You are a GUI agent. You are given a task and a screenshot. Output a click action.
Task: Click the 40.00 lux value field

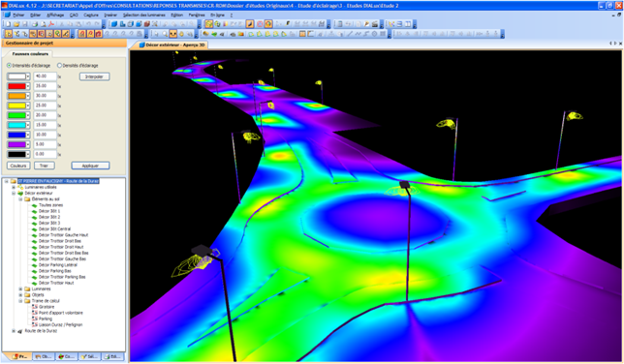45,76
